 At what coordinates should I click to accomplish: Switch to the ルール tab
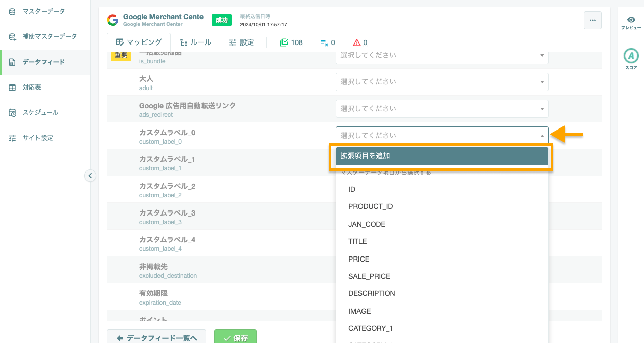click(x=195, y=42)
